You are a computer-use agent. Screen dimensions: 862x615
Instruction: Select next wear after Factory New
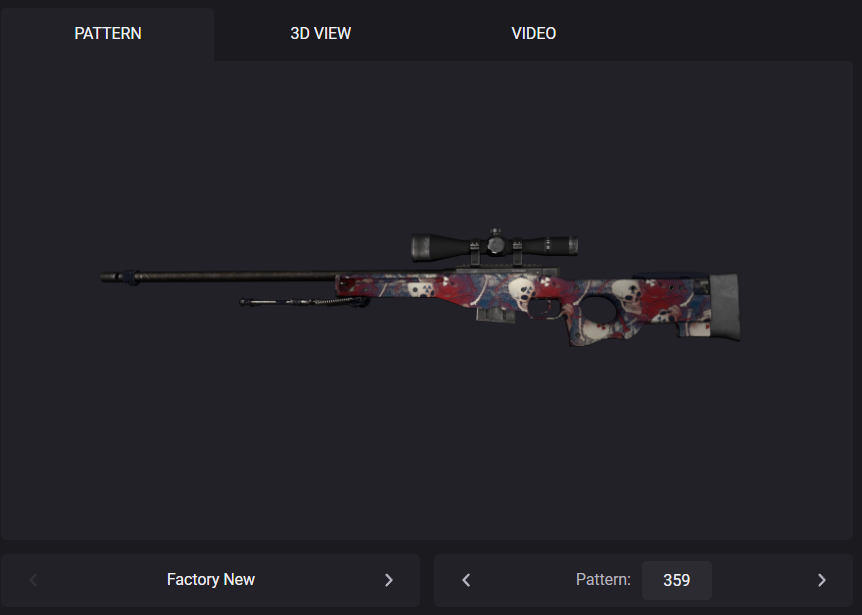389,580
